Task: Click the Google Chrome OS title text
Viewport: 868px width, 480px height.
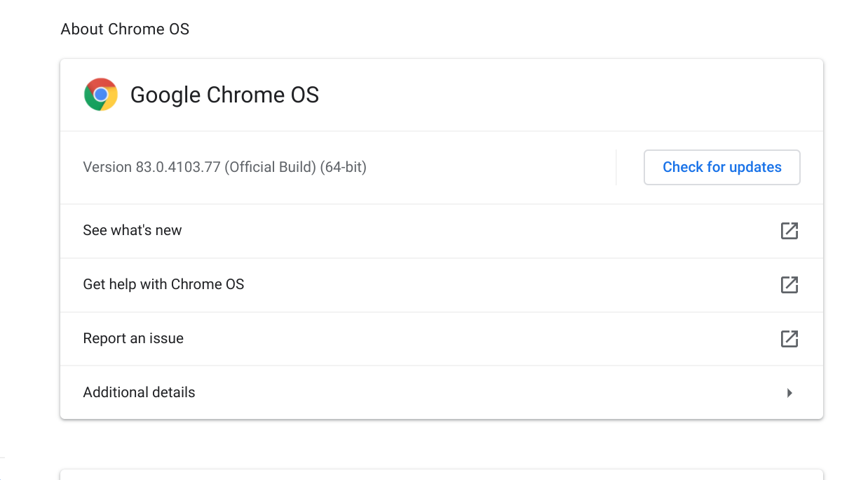Action: [x=225, y=95]
